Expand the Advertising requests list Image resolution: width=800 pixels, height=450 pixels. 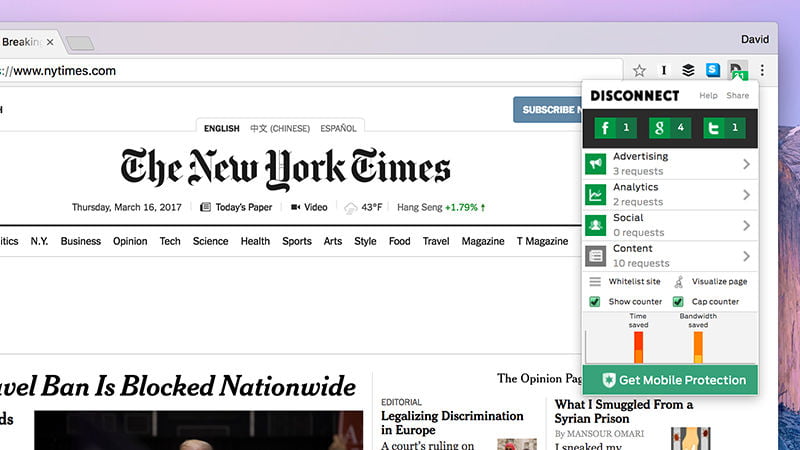tap(746, 164)
